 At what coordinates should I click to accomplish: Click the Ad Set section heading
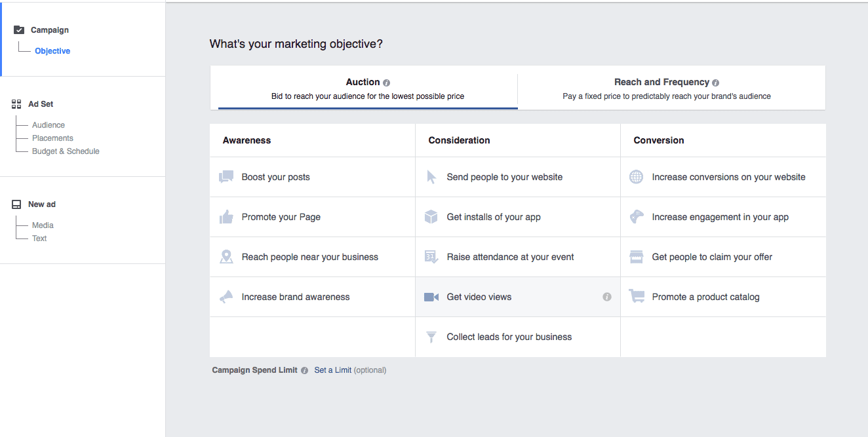coord(41,104)
